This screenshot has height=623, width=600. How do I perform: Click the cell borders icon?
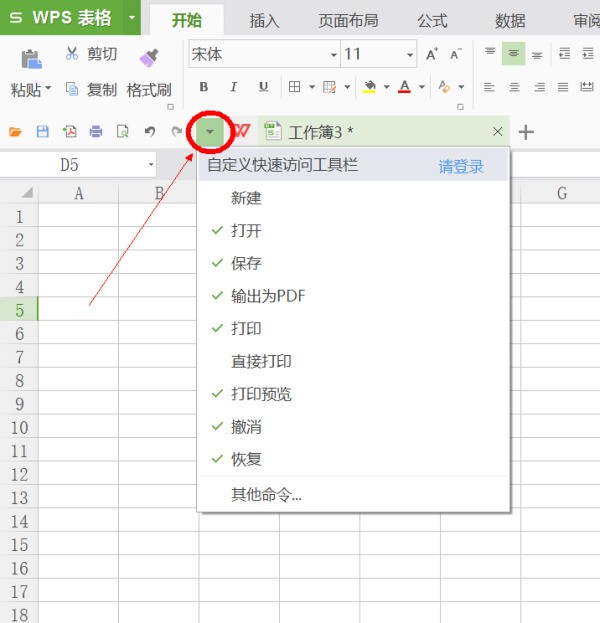pyautogui.click(x=294, y=87)
